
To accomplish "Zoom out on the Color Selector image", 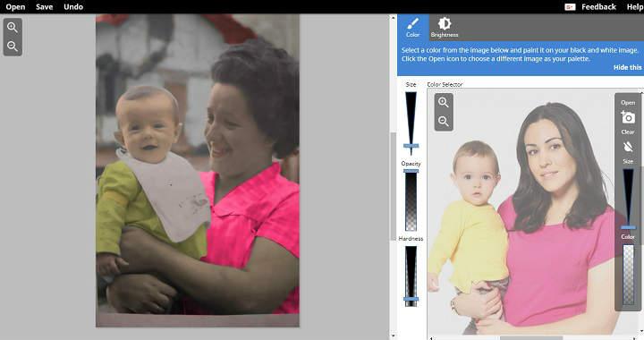I will [444, 121].
